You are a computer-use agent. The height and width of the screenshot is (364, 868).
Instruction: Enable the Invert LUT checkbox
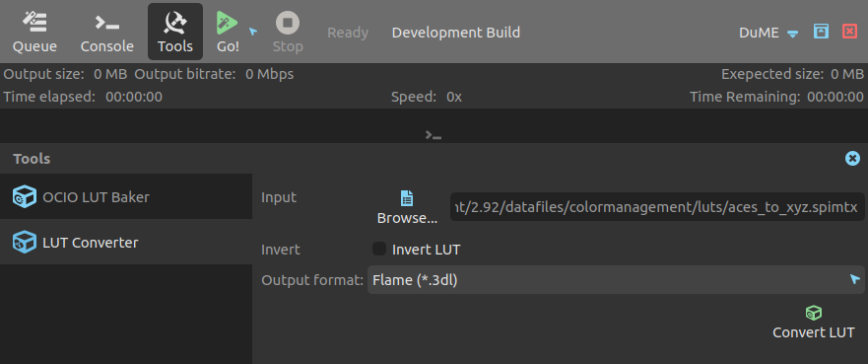pyautogui.click(x=379, y=250)
